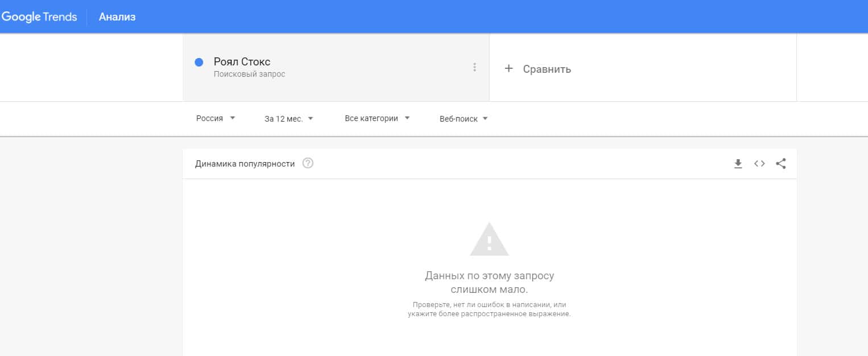The height and width of the screenshot is (356, 868).
Task: Click the Поисковый запрос subtitle
Action: tap(249, 74)
